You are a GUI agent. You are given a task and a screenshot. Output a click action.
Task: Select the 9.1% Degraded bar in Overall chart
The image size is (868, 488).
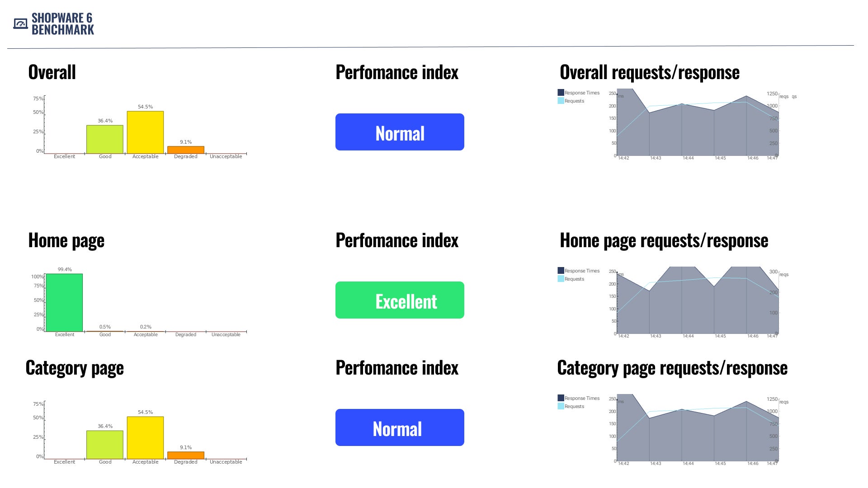186,150
